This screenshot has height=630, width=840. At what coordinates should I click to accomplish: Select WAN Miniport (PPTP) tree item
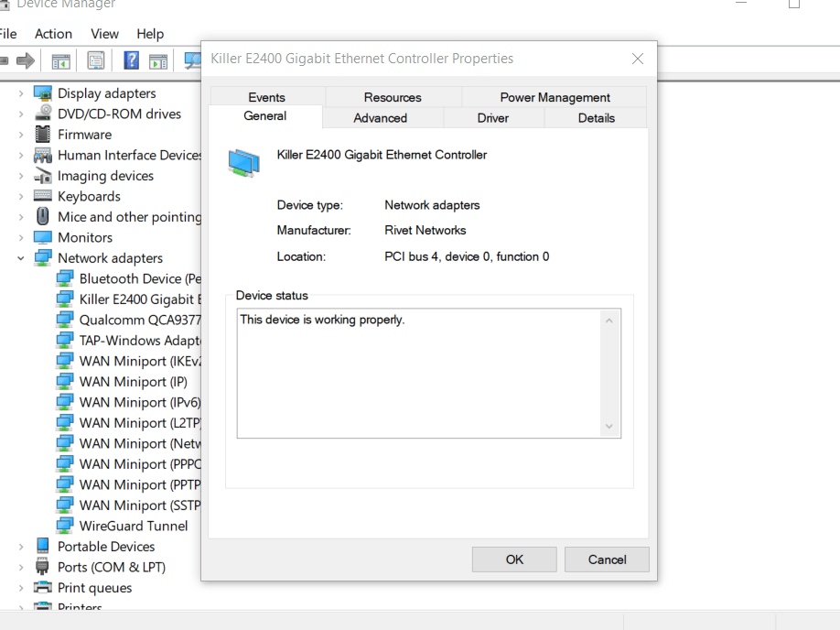click(140, 484)
